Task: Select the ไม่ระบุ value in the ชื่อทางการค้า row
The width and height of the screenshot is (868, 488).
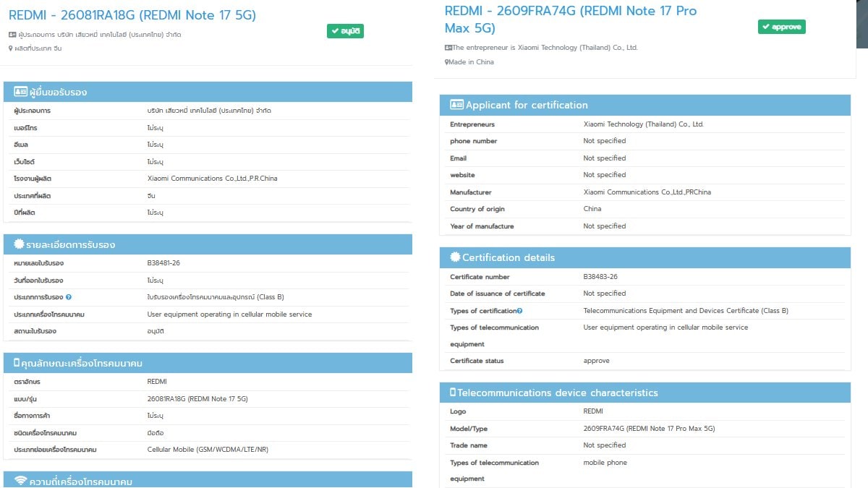Action: coord(156,416)
